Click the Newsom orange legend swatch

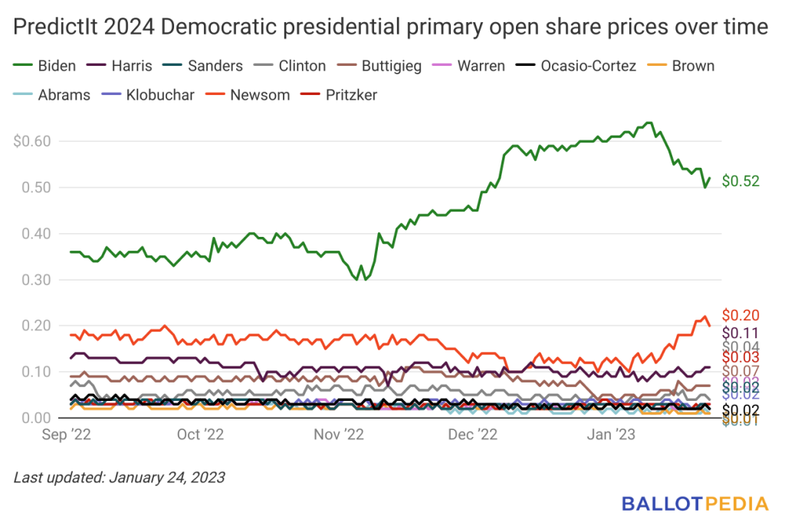click(215, 94)
